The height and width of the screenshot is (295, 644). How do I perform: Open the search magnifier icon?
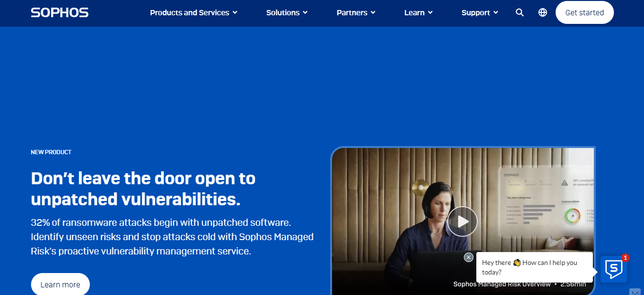tap(520, 12)
